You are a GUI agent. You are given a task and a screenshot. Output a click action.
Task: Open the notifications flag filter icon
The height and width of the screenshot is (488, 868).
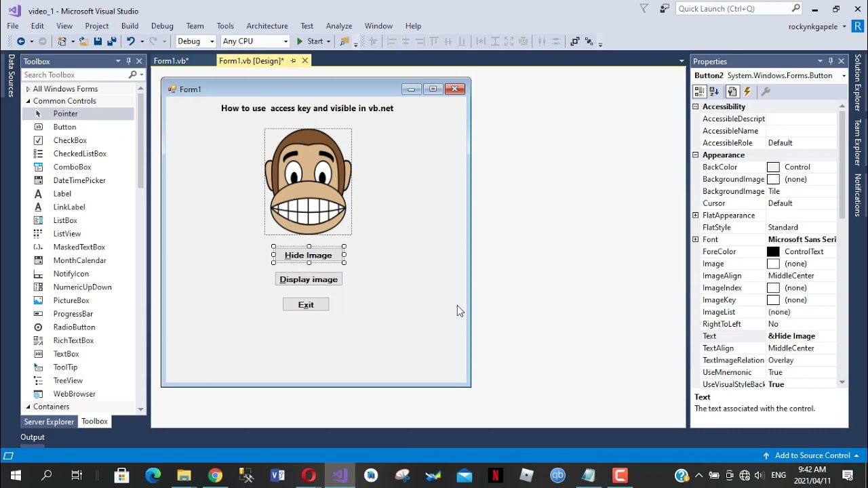(x=644, y=9)
